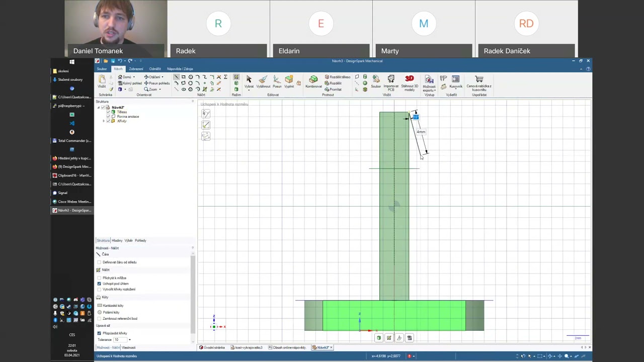Switch to the Pohledy panel tab

tap(140, 240)
